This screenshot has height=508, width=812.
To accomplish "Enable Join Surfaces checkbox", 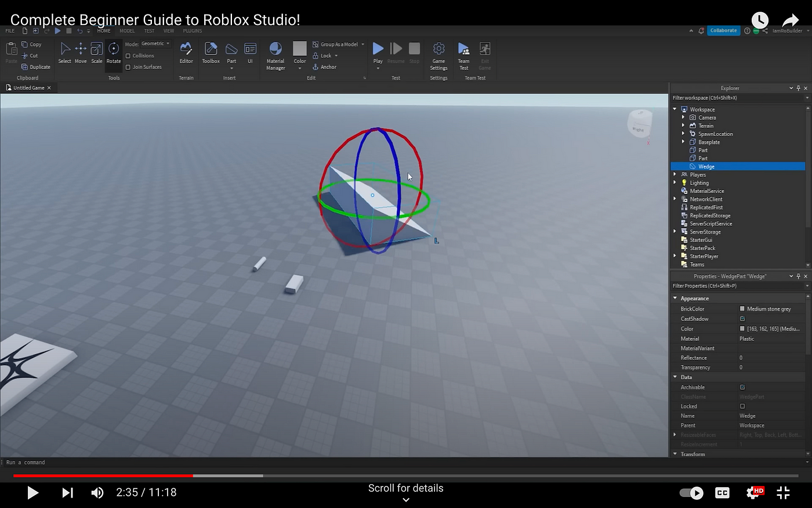I will (x=128, y=67).
